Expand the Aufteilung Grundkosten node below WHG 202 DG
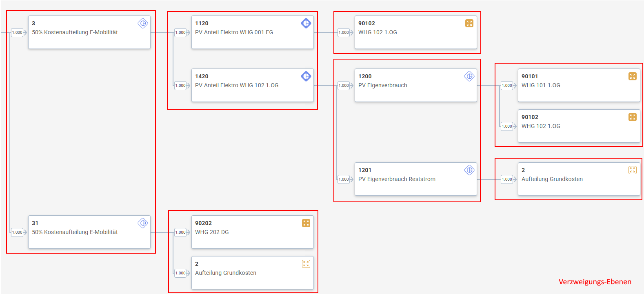The height and width of the screenshot is (294, 644). click(306, 264)
